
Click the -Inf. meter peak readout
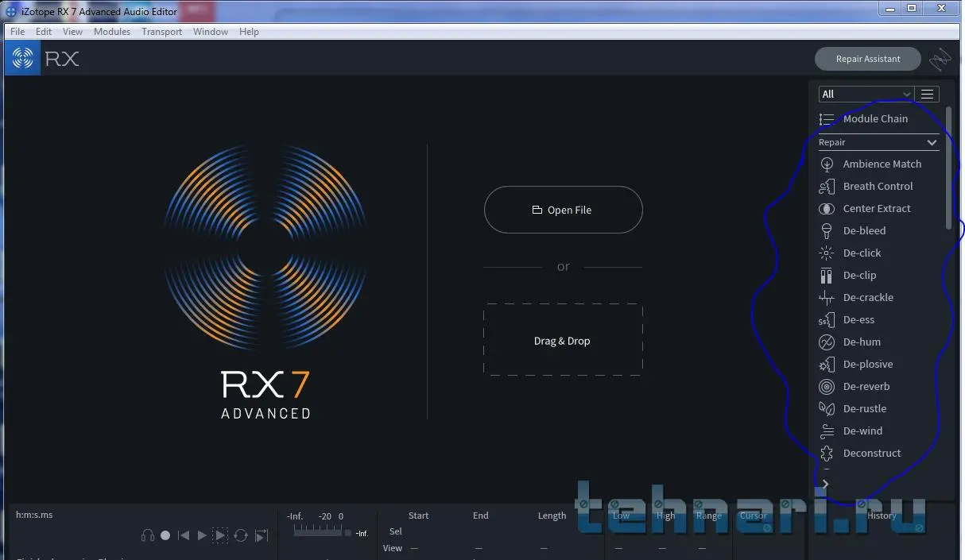(362, 533)
